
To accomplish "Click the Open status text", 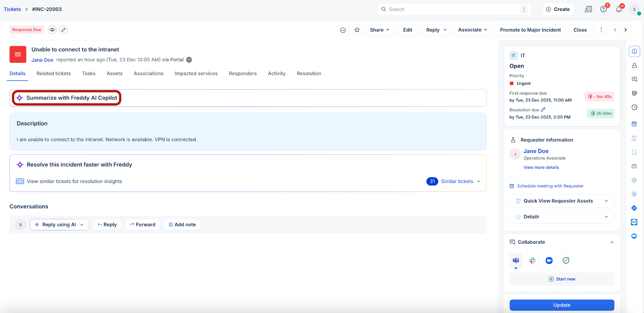I will click(516, 66).
